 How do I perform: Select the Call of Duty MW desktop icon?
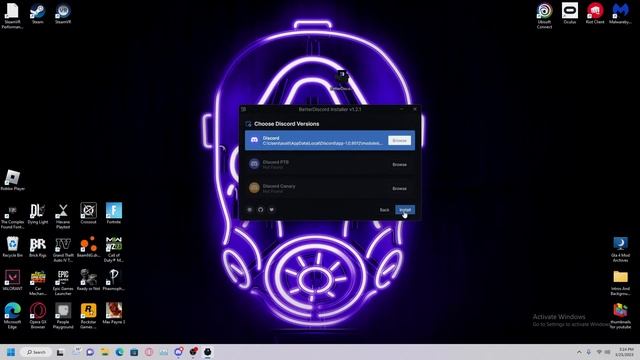click(x=114, y=250)
